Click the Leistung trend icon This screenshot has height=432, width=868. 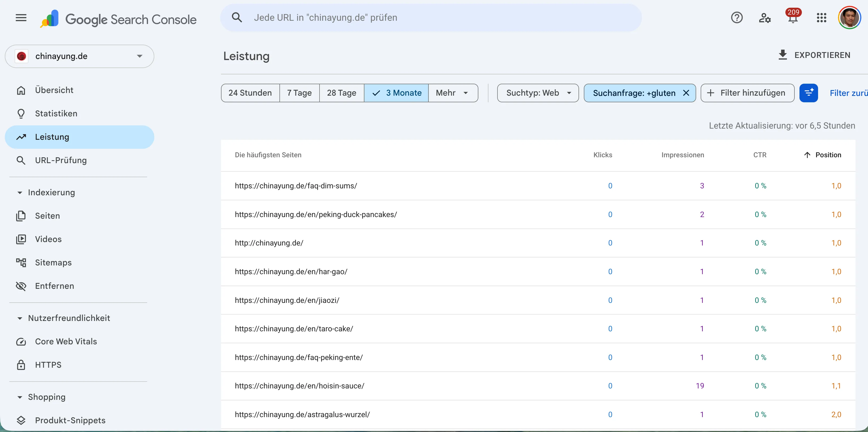click(x=21, y=137)
